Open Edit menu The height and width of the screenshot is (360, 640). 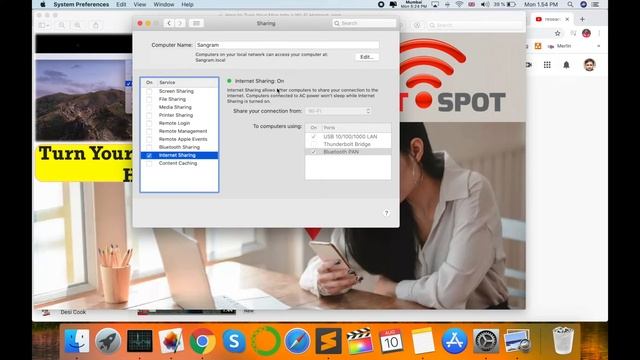tap(121, 4)
